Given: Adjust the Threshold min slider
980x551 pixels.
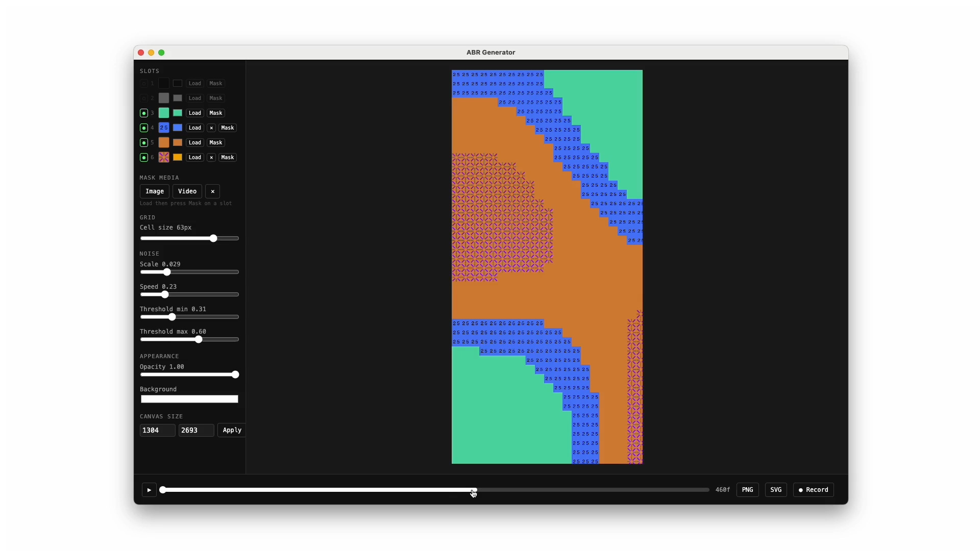Looking at the screenshot, I should (x=189, y=317).
